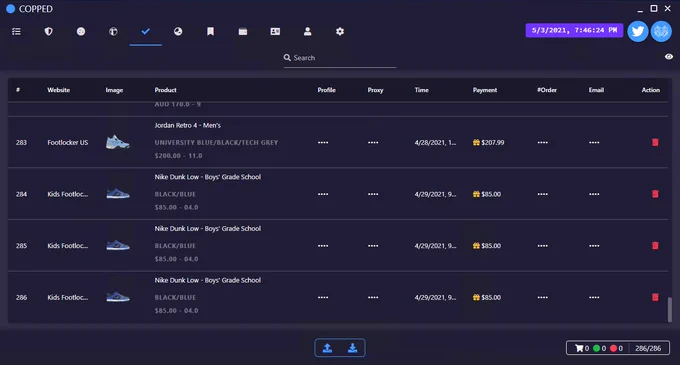Image resolution: width=680 pixels, height=365 pixels.
Task: Click the shoe thumbnail in row 284
Action: point(118,194)
